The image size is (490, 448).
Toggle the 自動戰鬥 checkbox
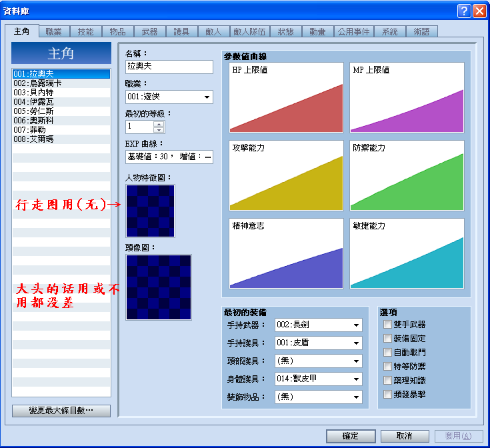[387, 353]
